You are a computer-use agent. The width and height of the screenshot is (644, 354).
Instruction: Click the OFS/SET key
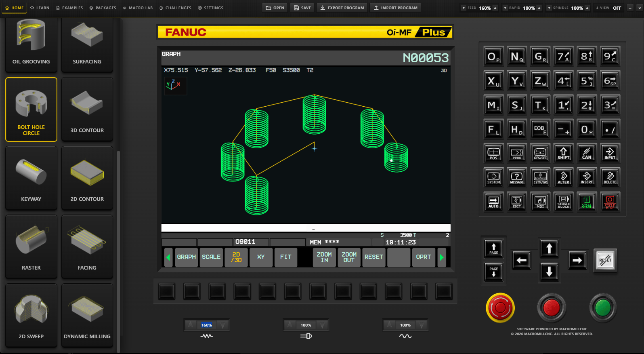click(540, 153)
